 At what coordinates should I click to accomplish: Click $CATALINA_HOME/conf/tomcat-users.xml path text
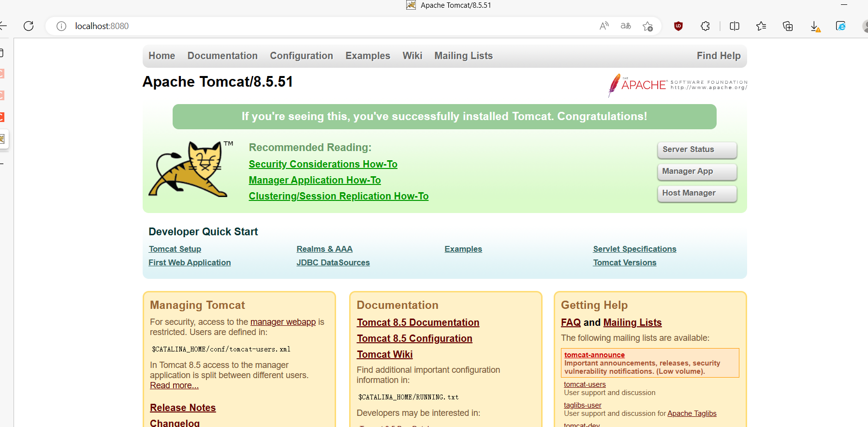pyautogui.click(x=221, y=349)
